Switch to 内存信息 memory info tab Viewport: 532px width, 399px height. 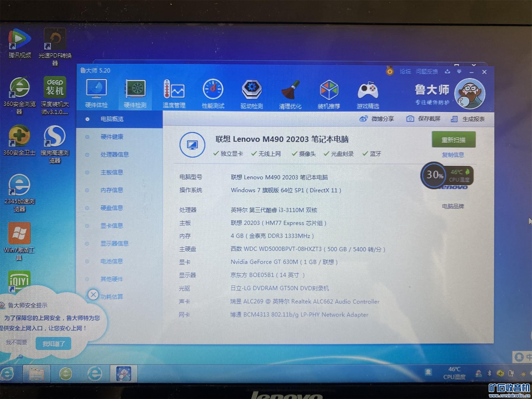112,190
